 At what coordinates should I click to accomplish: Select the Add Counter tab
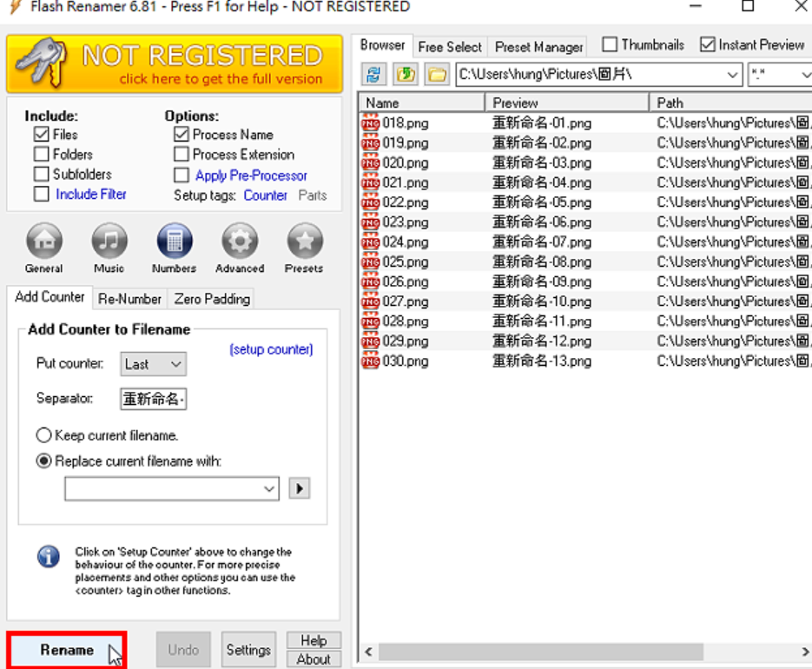[x=50, y=297]
